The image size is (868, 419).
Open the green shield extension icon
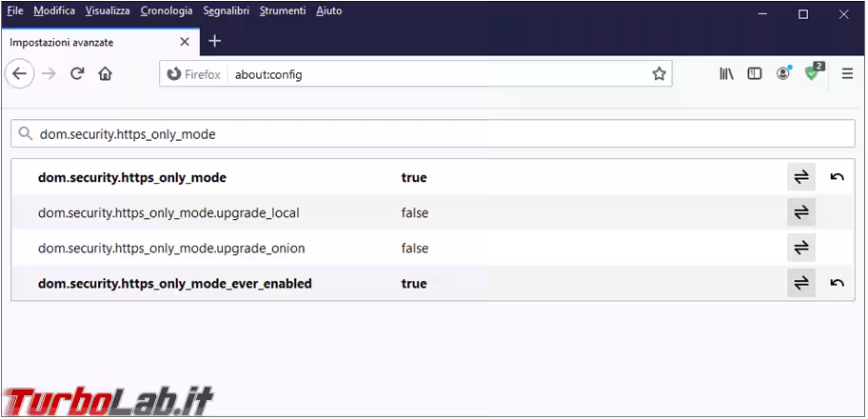(812, 73)
